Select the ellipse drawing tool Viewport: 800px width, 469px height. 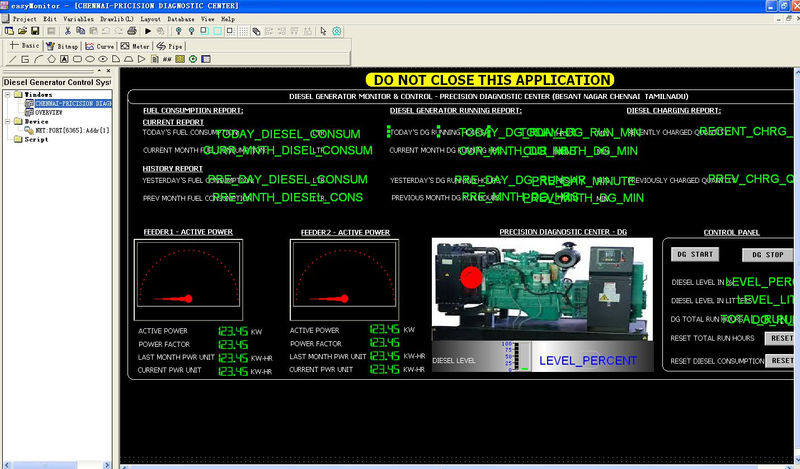click(90, 59)
